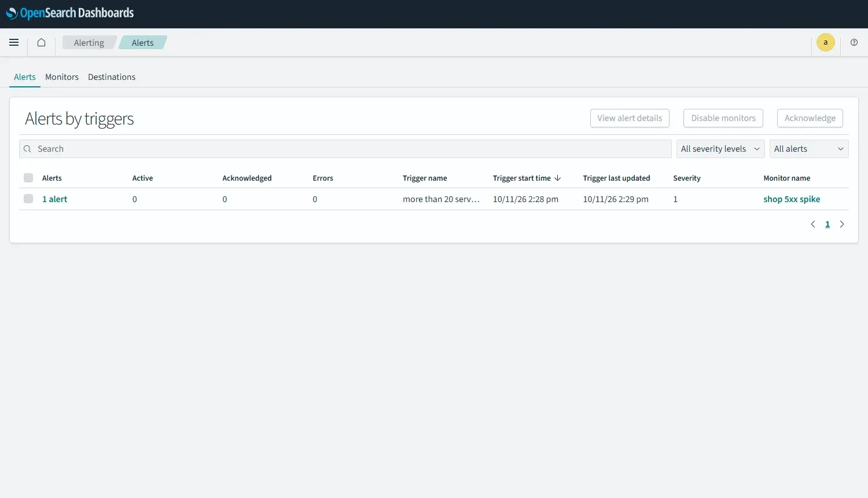Go to next page arrow

[842, 224]
